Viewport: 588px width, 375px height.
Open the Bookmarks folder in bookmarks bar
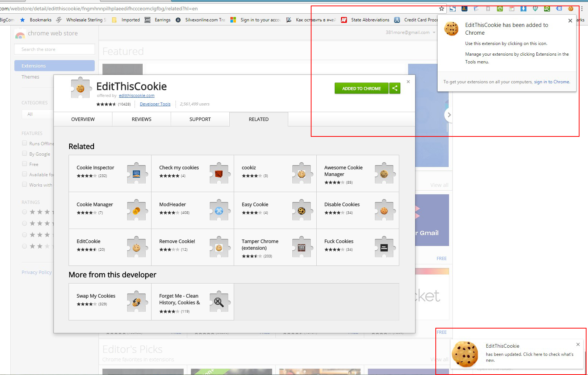(36, 20)
